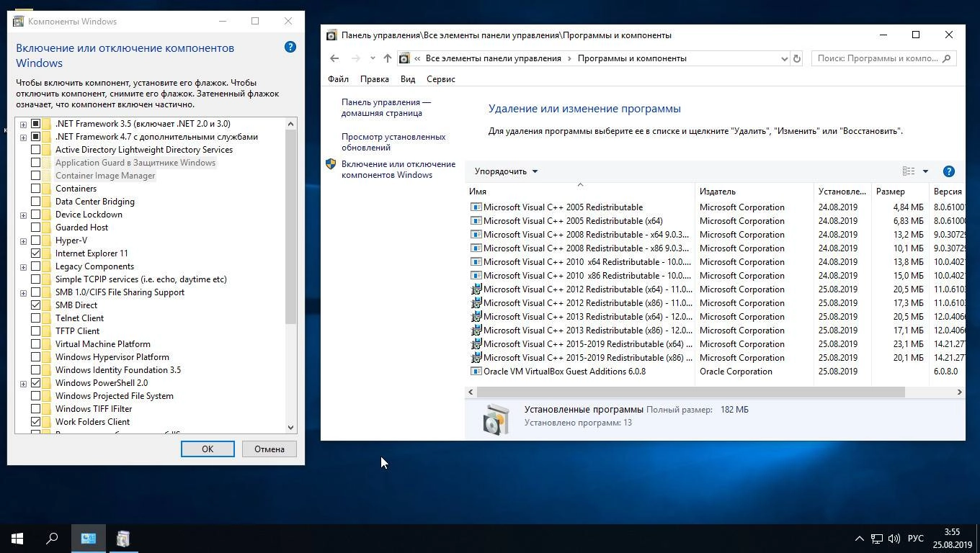Image resolution: width=980 pixels, height=553 pixels.
Task: Click the network tray icon
Action: point(877,539)
